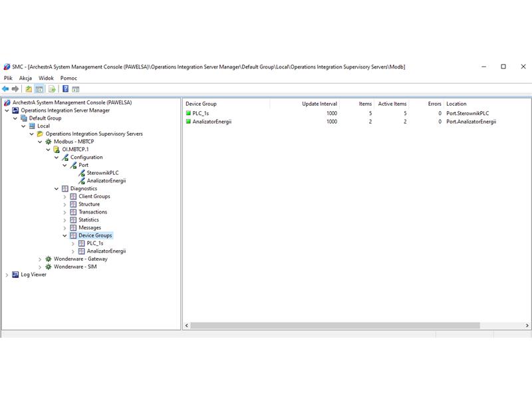Expand the Log Viewer node
532x399 pixels.
point(7,275)
